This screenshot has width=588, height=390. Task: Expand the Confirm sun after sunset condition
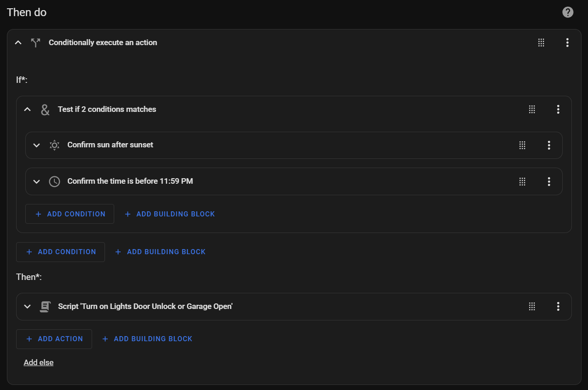[x=37, y=145]
